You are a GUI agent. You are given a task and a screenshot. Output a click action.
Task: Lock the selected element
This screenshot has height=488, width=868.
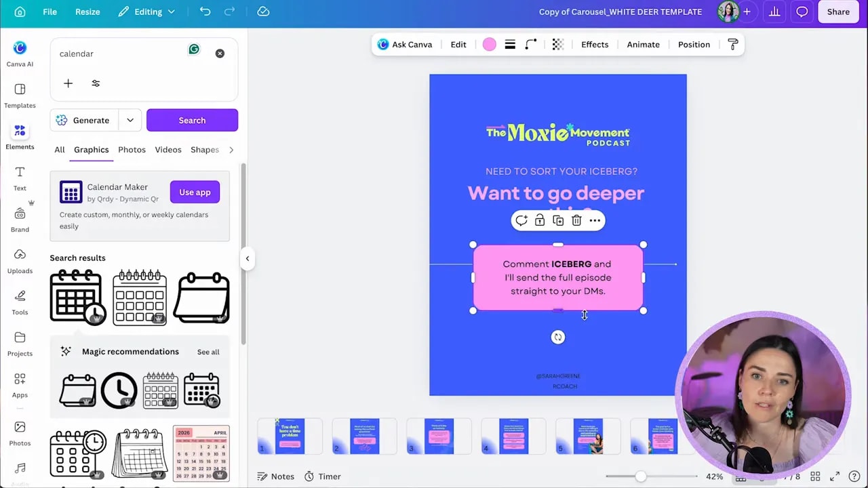[x=540, y=220]
